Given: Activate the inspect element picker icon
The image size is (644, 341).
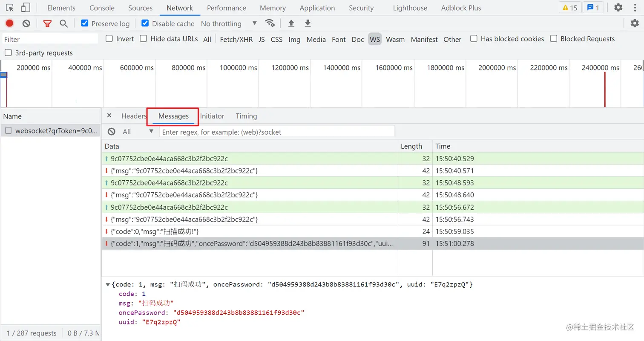Looking at the screenshot, I should 10,8.
